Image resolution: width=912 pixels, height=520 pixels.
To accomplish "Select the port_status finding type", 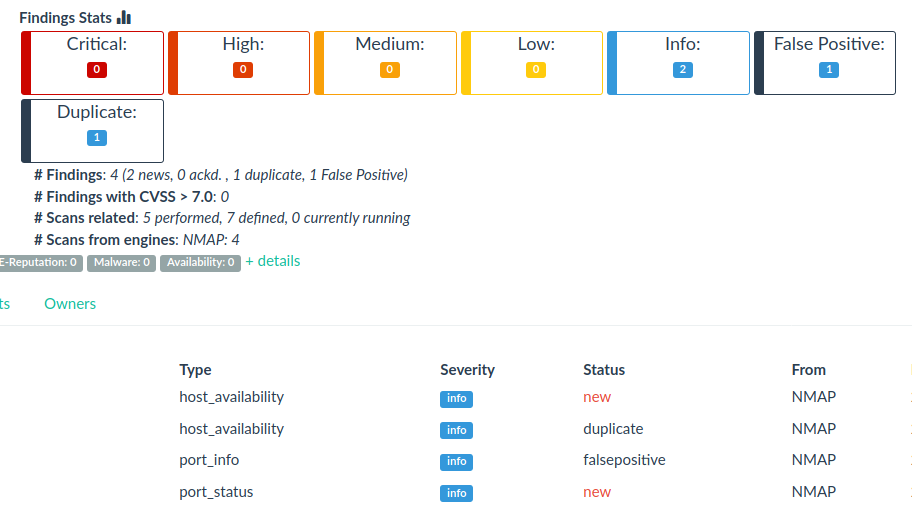I will (x=216, y=492).
